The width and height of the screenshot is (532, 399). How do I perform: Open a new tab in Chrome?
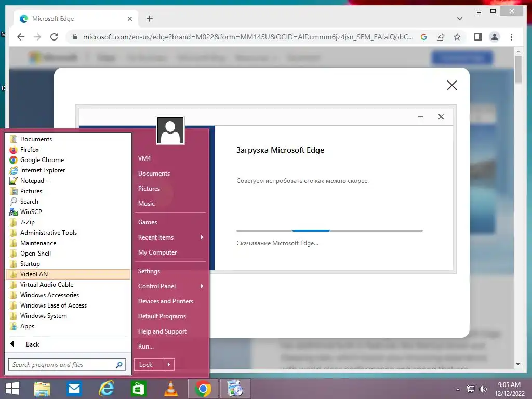[x=150, y=19]
